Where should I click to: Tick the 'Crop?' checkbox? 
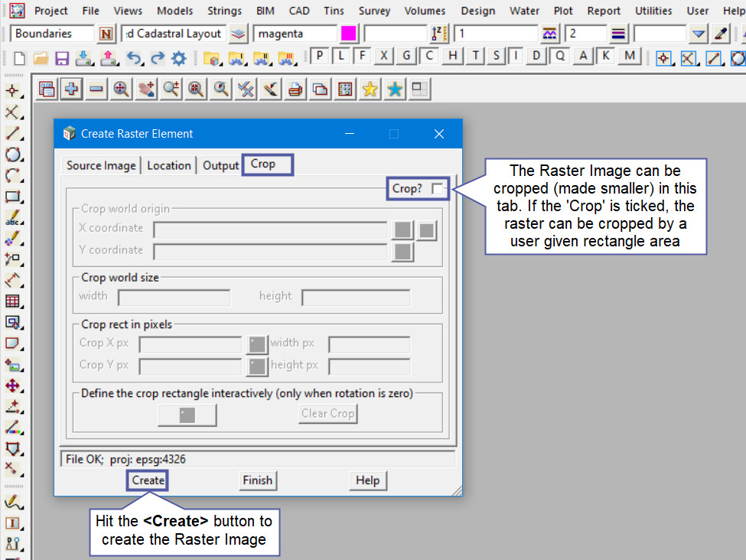click(x=436, y=188)
